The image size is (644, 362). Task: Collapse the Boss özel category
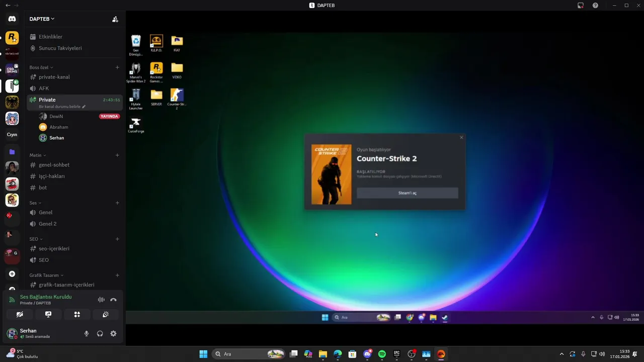41,67
